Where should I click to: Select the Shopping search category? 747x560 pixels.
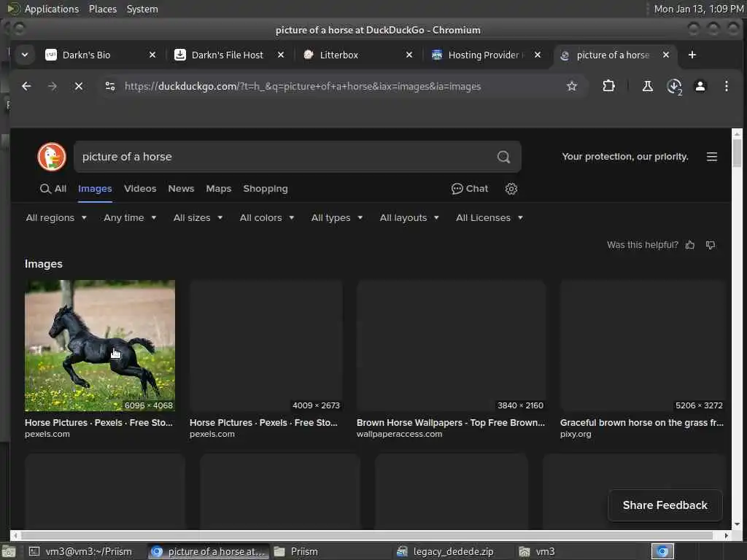tap(266, 189)
